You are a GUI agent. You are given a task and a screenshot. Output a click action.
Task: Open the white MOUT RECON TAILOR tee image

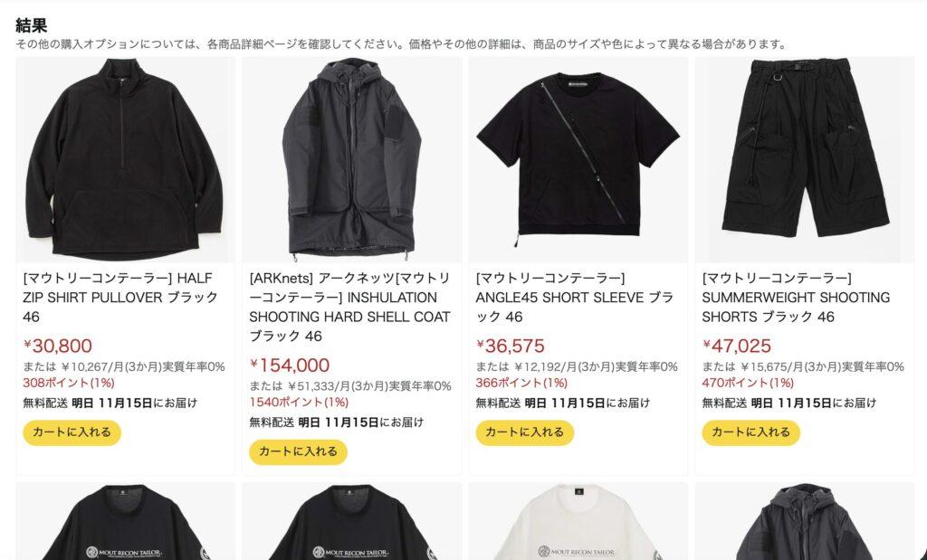coord(578,522)
